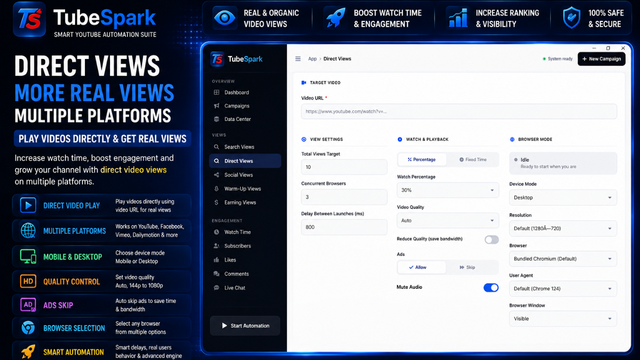Viewport: 640px width, 360px height.
Task: Click the Start Automation button
Action: coord(245,326)
